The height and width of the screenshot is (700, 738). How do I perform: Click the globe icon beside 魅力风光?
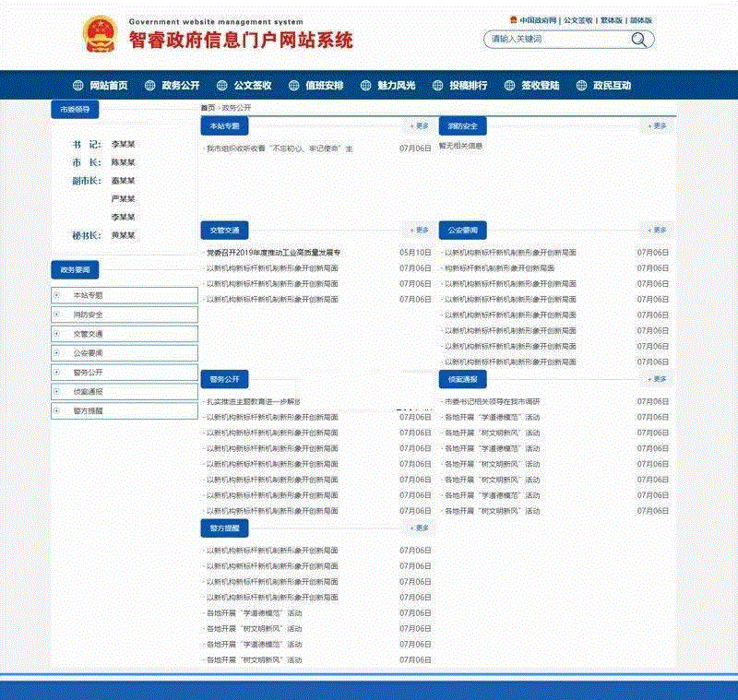(365, 85)
